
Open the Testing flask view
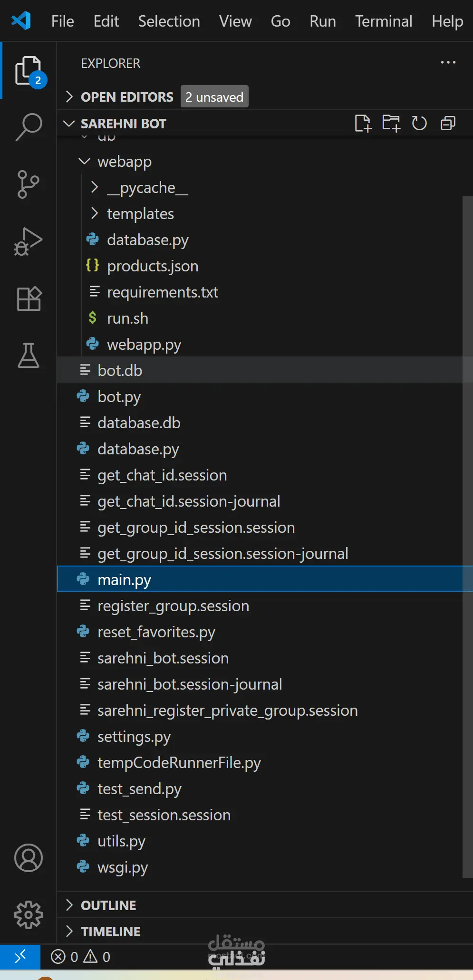coord(29,356)
